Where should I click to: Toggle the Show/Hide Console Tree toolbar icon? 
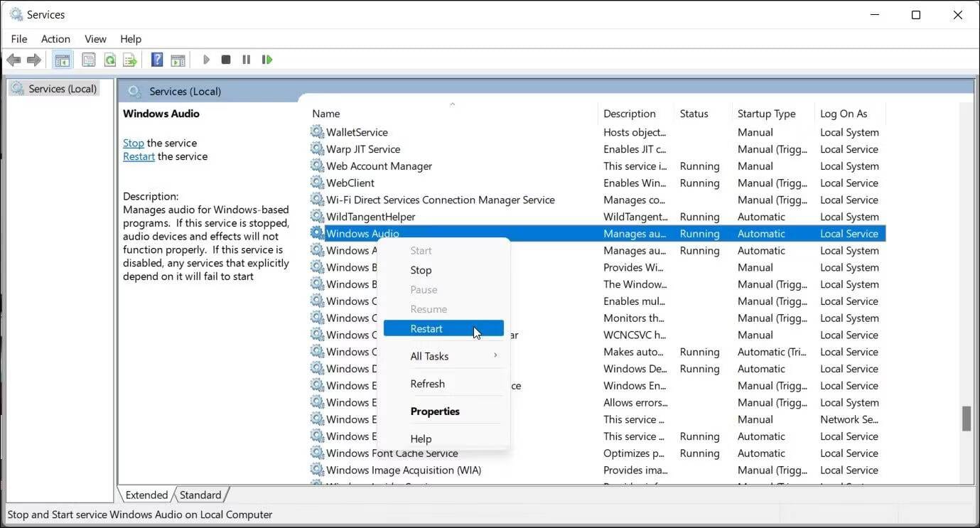point(62,60)
